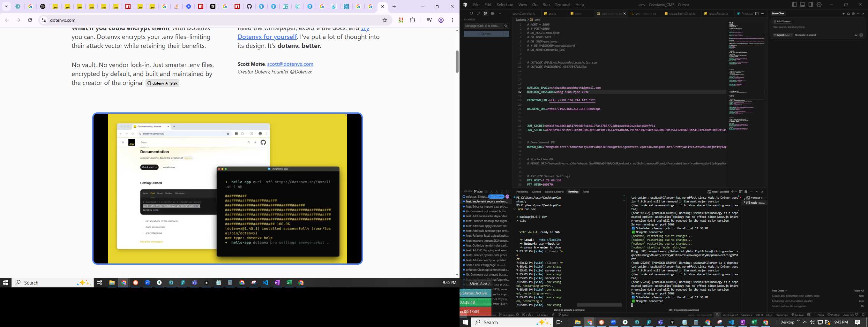Open notifications bell in Cursor status bar
The image size is (868, 327).
(x=863, y=315)
